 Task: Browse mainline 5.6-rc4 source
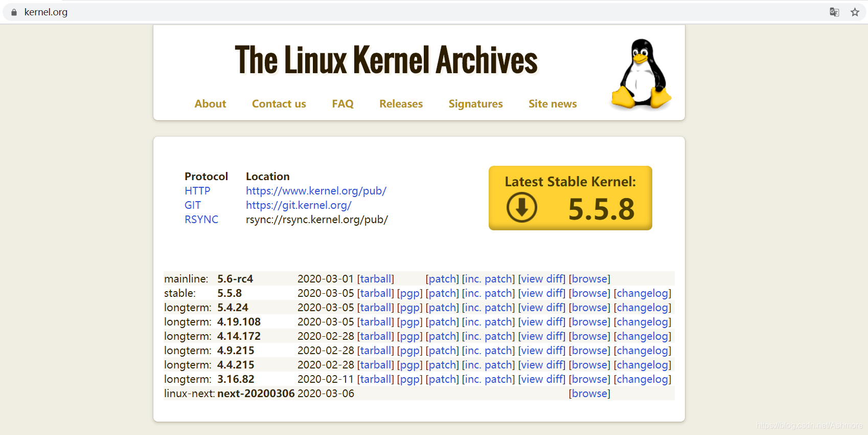[589, 279]
